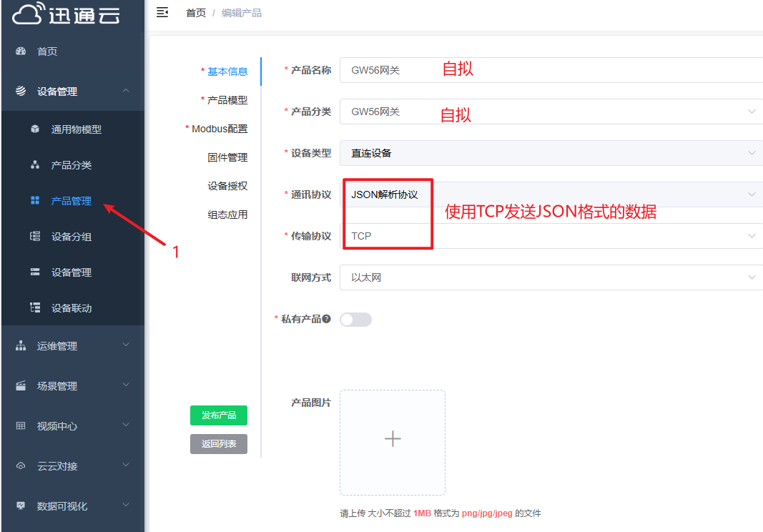
Task: Click the 设备联动 icon in sidebar
Action: point(35,308)
